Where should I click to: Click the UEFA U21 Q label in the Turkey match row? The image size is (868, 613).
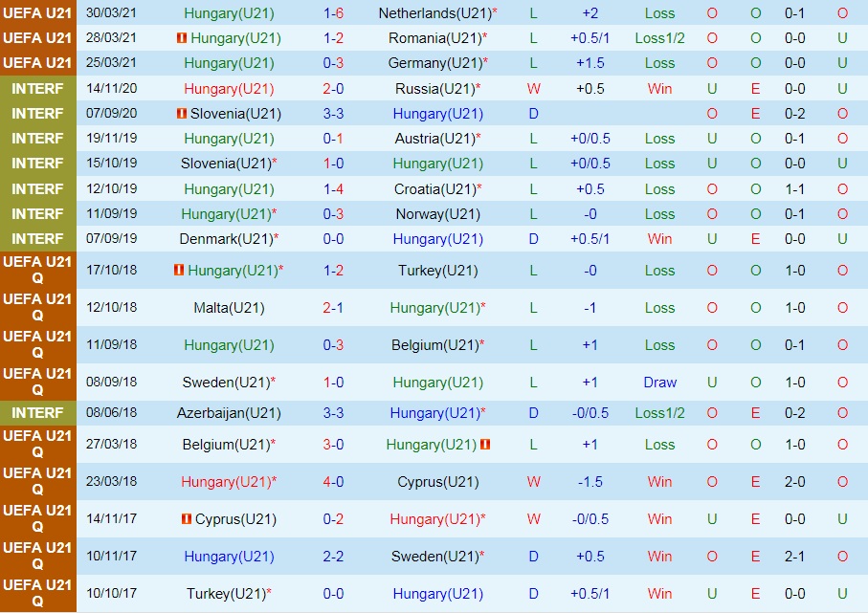[37, 271]
